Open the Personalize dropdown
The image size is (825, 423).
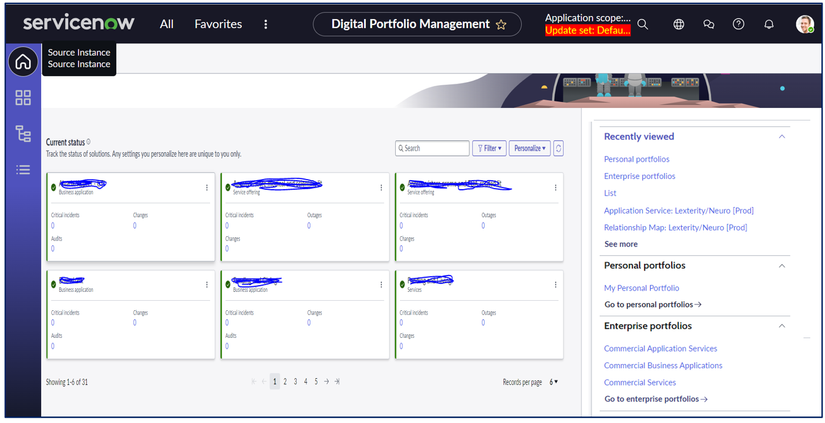tap(529, 148)
